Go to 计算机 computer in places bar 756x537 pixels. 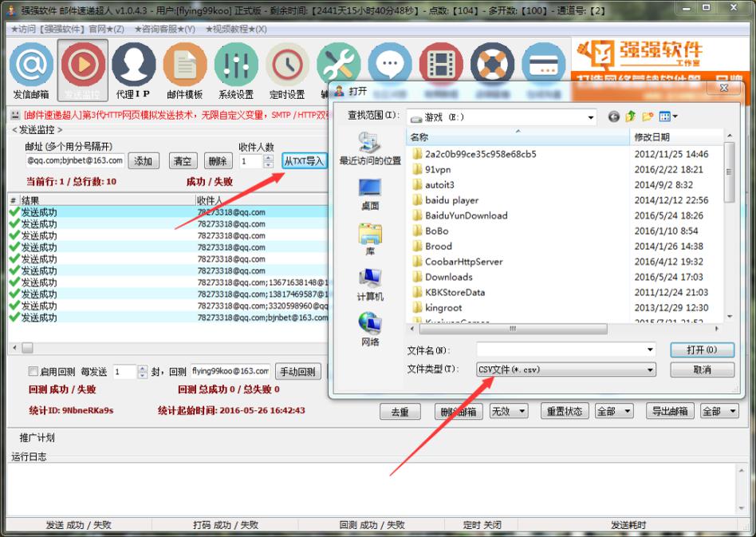(x=370, y=285)
